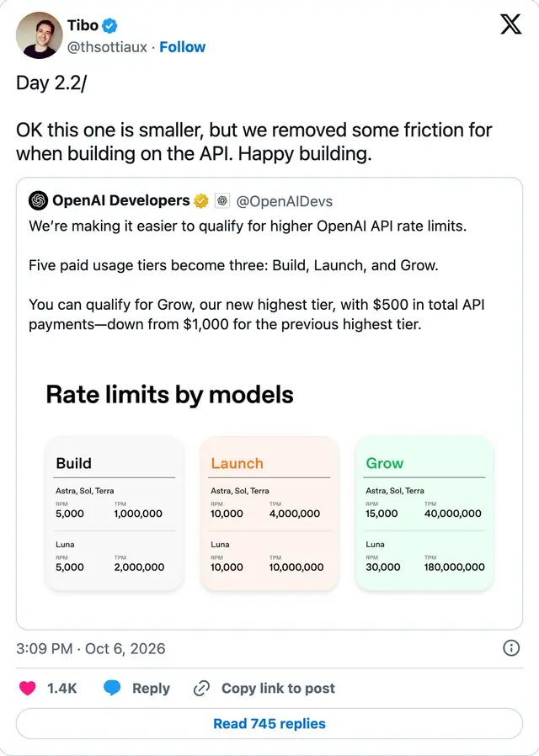Click the X logo icon
539x756 pixels.
[x=511, y=24]
